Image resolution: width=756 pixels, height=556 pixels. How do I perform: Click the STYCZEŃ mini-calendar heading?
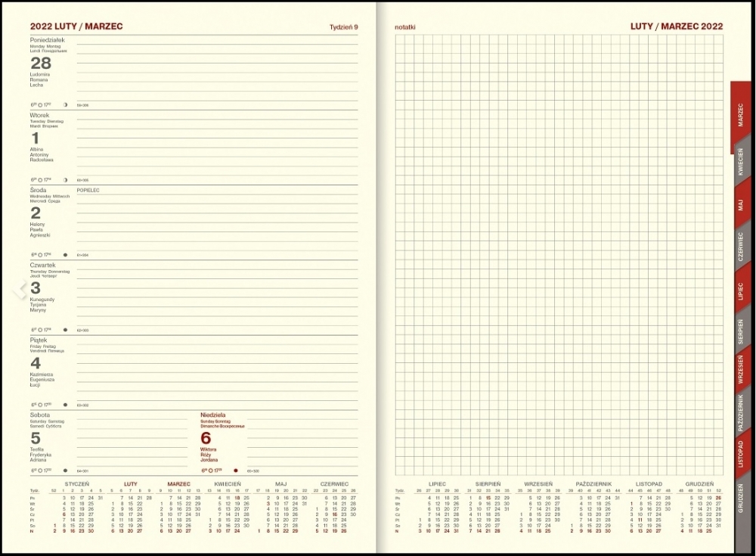pos(77,484)
